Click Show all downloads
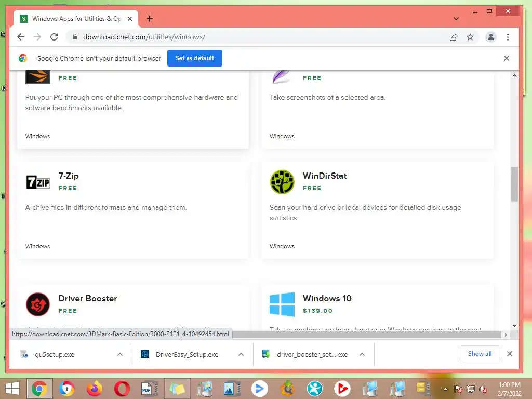The width and height of the screenshot is (532, 399). click(x=480, y=354)
